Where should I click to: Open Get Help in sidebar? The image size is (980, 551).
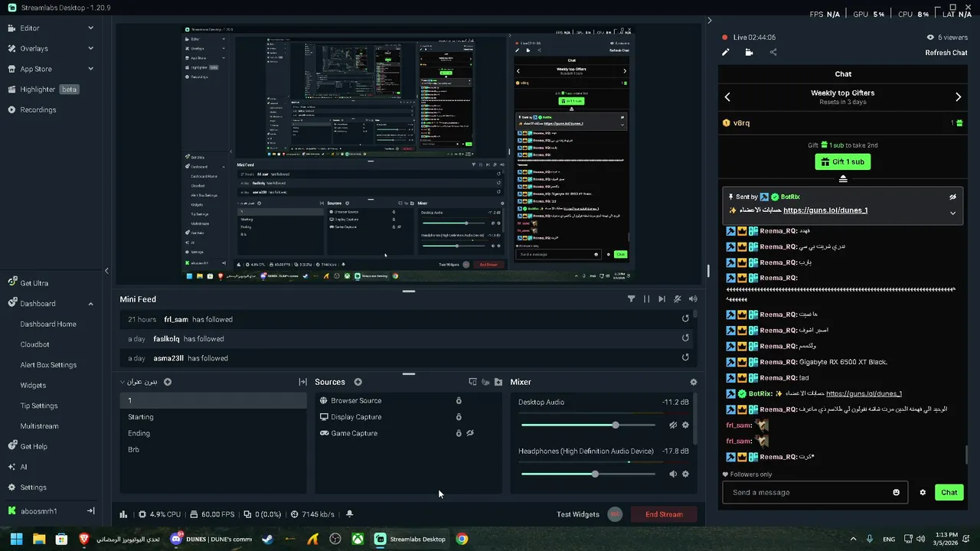point(28,446)
